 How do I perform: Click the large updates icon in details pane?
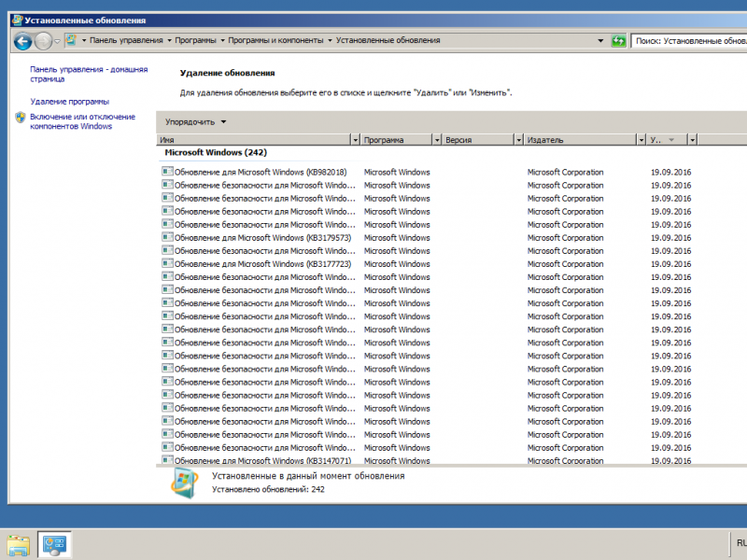(x=184, y=483)
